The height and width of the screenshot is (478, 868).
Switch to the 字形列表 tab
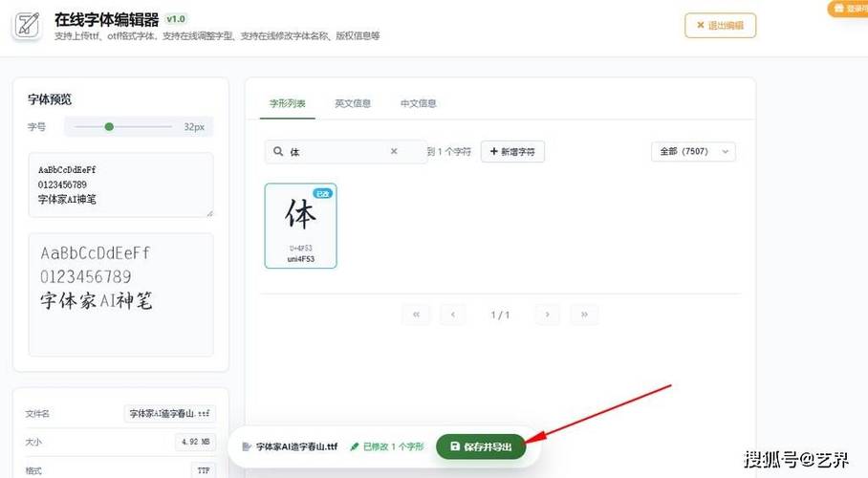tap(288, 103)
